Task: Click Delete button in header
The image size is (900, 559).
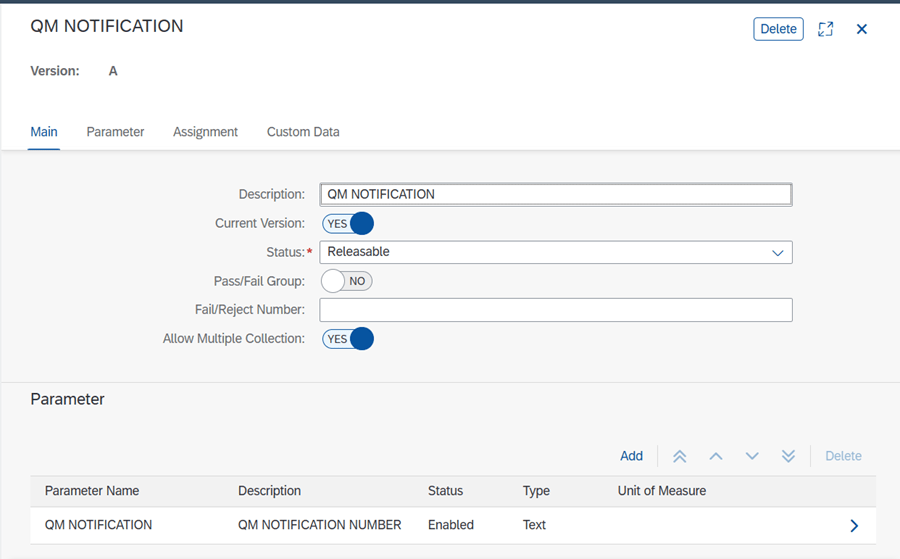Action: 778,29
